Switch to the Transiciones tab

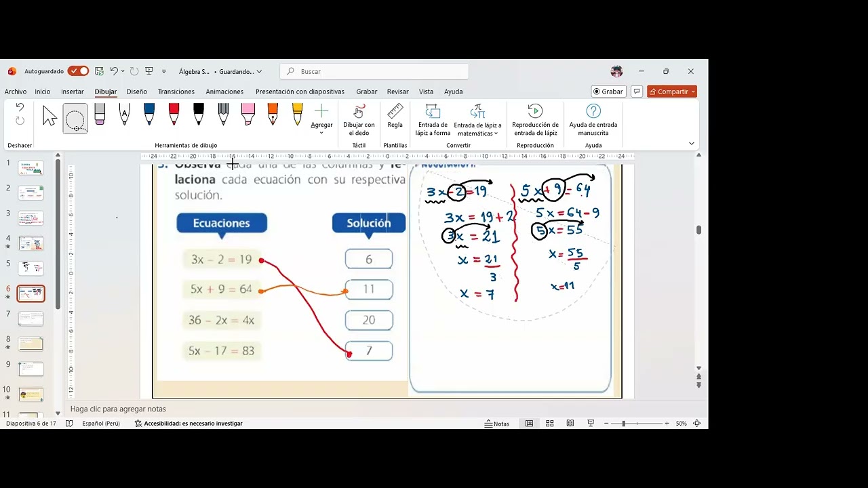[176, 91]
